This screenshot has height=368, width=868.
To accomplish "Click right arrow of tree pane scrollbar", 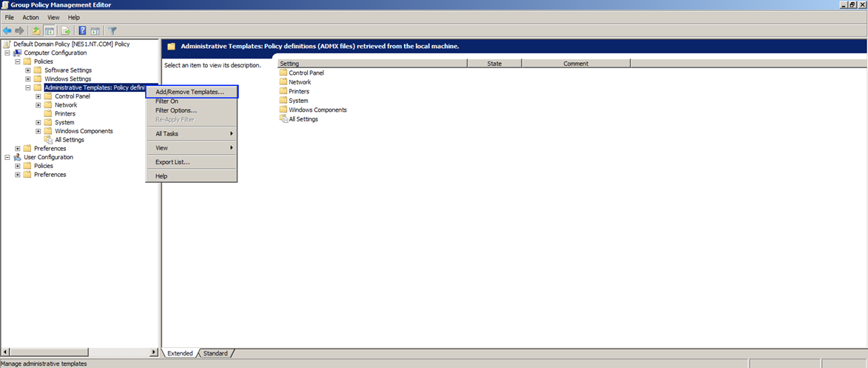I will coord(153,352).
